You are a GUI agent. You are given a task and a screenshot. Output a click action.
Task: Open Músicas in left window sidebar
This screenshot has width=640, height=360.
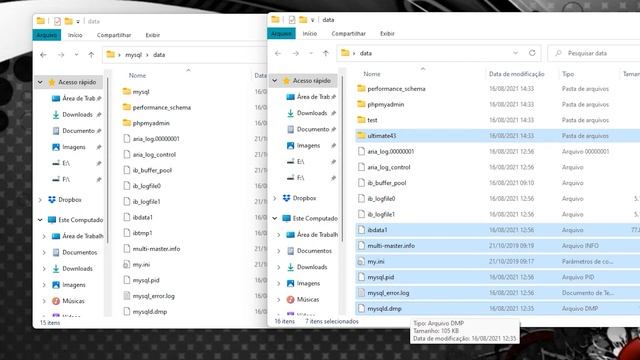coord(69,301)
